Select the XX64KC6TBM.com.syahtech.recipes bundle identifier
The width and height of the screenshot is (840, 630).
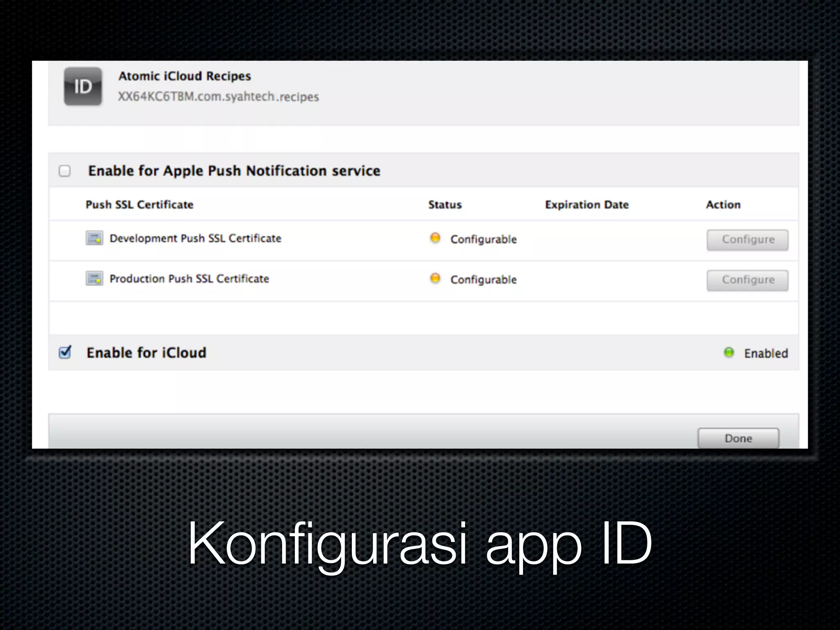(218, 97)
